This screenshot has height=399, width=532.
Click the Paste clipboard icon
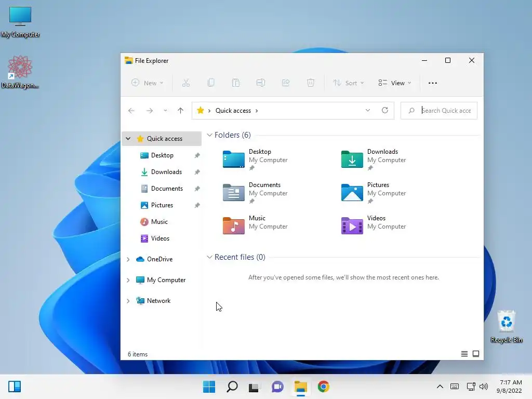click(x=236, y=83)
